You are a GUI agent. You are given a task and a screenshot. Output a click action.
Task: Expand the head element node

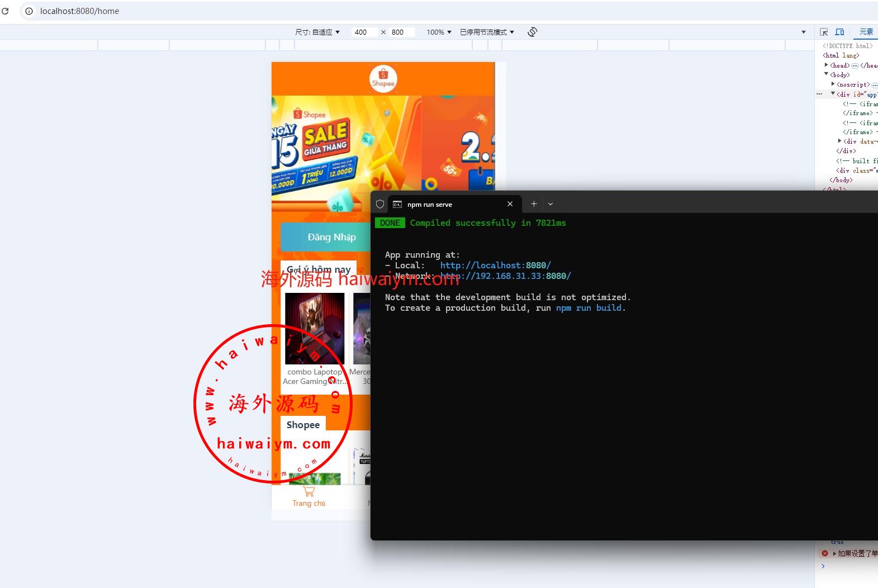point(827,65)
